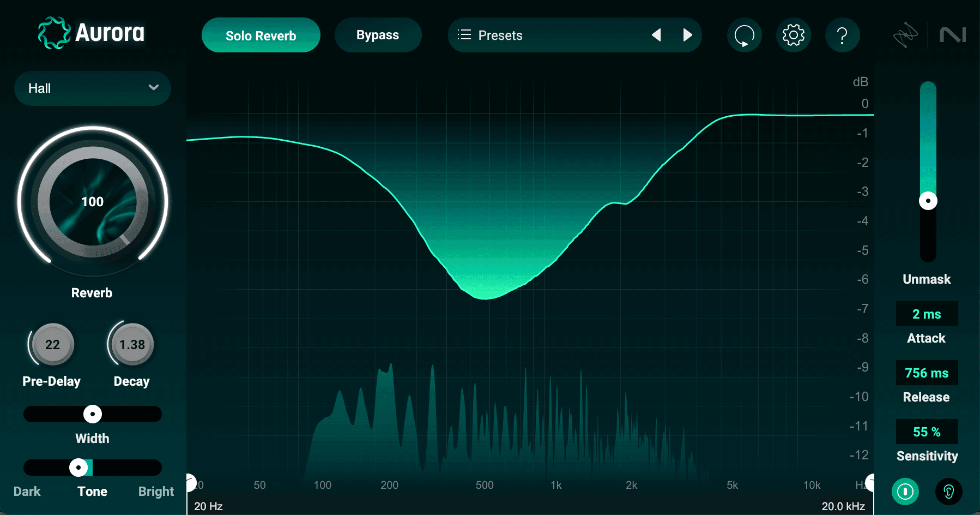Toggle the Unmask power button
This screenshot has height=515, width=980.
(x=905, y=492)
